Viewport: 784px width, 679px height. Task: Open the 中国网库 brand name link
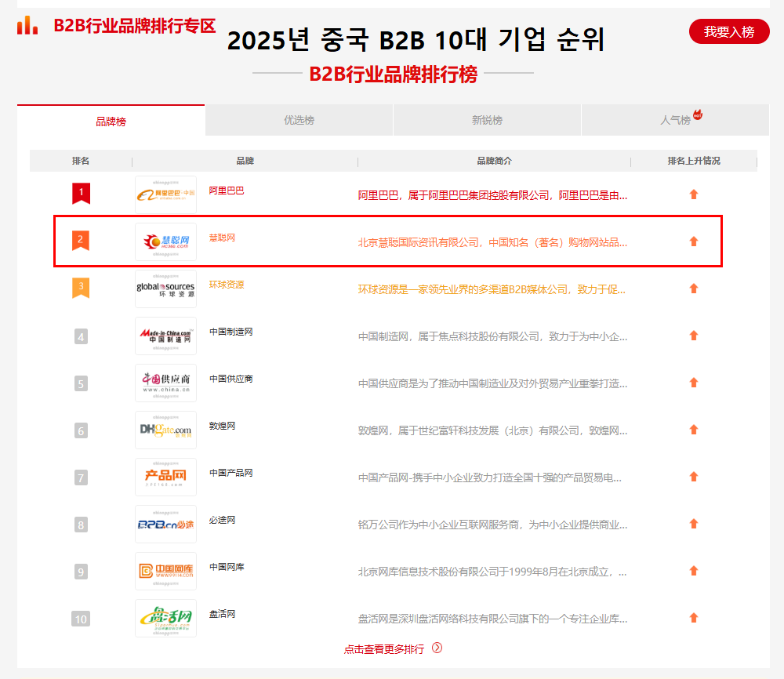[x=227, y=567]
